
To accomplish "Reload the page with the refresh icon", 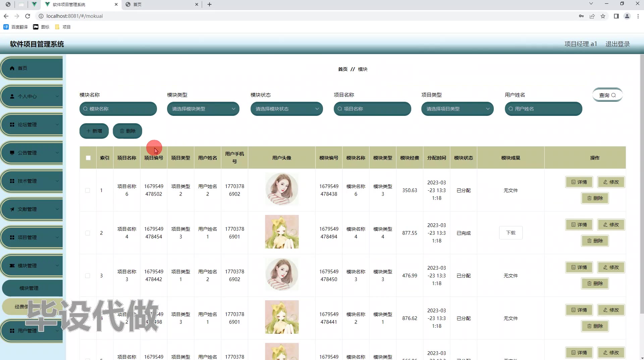I will click(x=28, y=16).
